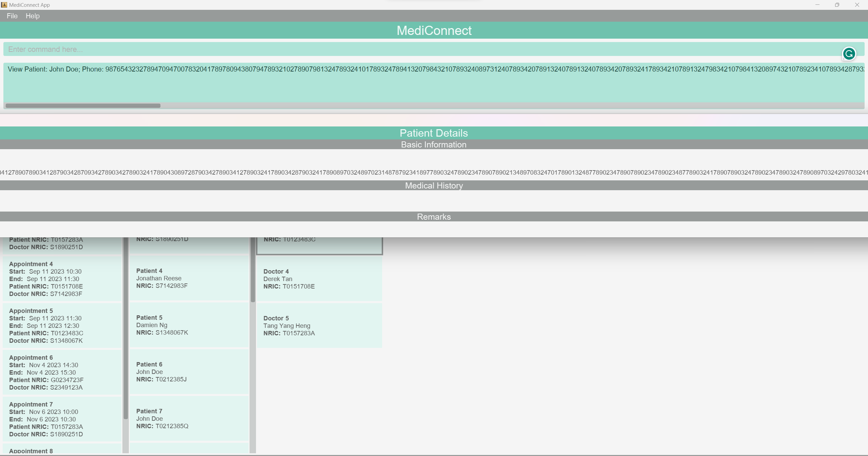
Task: Select Doctor 4 Derek Tan card
Action: click(x=319, y=279)
